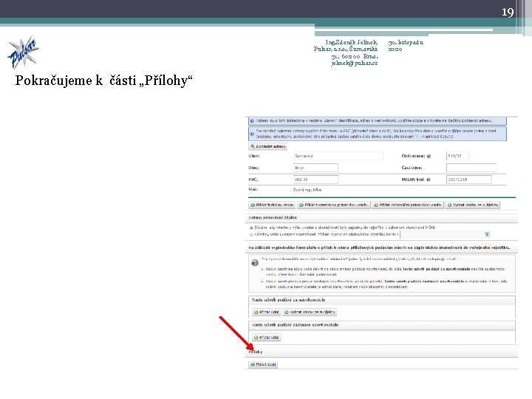Screen dimensions: 532x399
Task: Click 'Přidat údaj' under 'zástupce navrhovatele'
Action: click(266, 338)
